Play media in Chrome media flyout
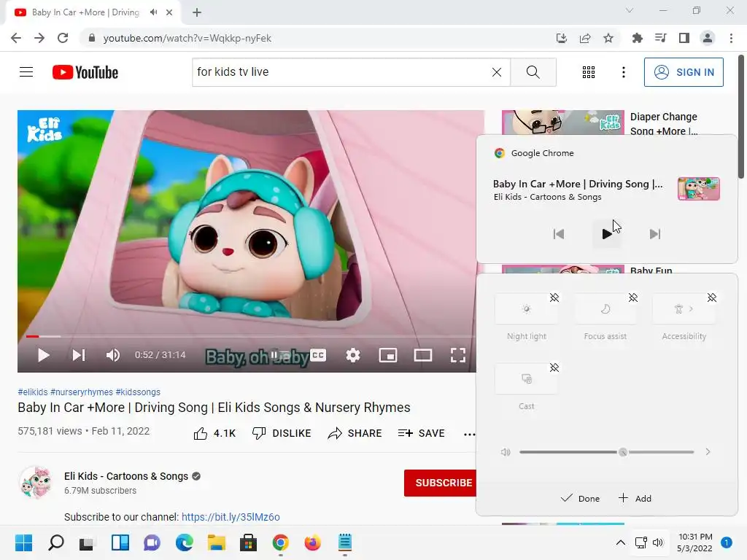Viewport: 747px width, 560px height. [606, 234]
